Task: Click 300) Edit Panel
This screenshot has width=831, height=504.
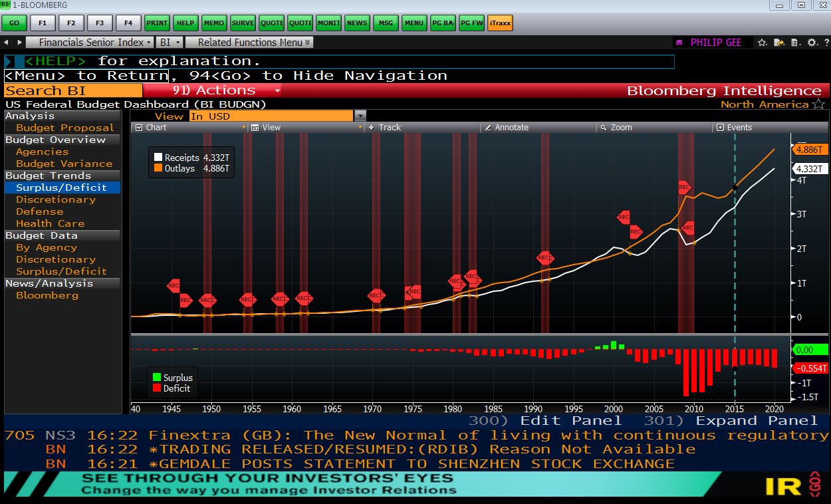Action: click(x=545, y=420)
